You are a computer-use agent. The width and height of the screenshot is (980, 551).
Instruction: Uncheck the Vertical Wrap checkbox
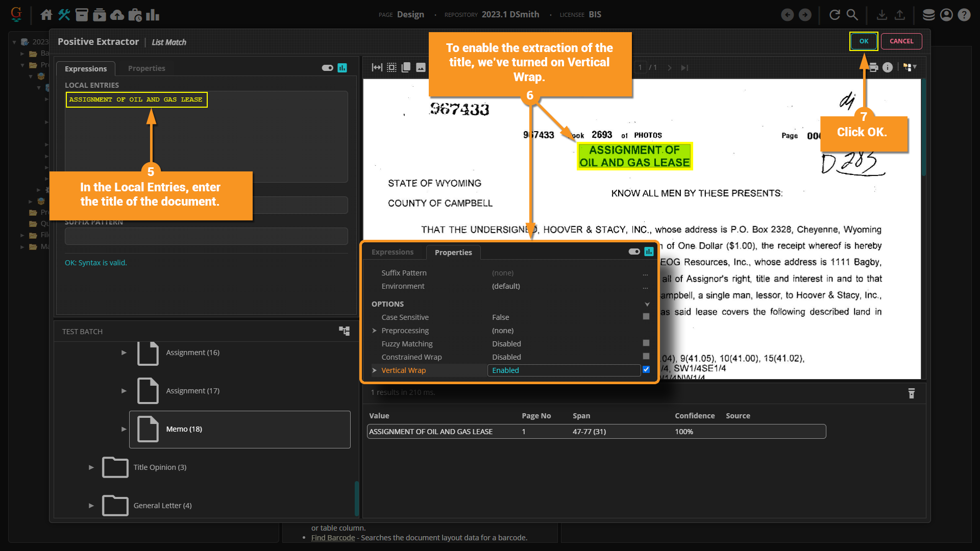(x=646, y=370)
